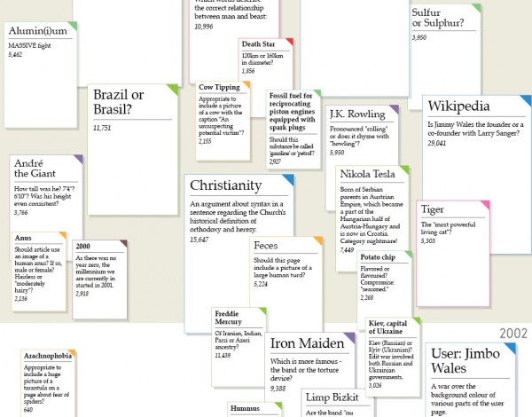
Task: Select the 11,751 figure under Brazil
Action: click(x=102, y=128)
